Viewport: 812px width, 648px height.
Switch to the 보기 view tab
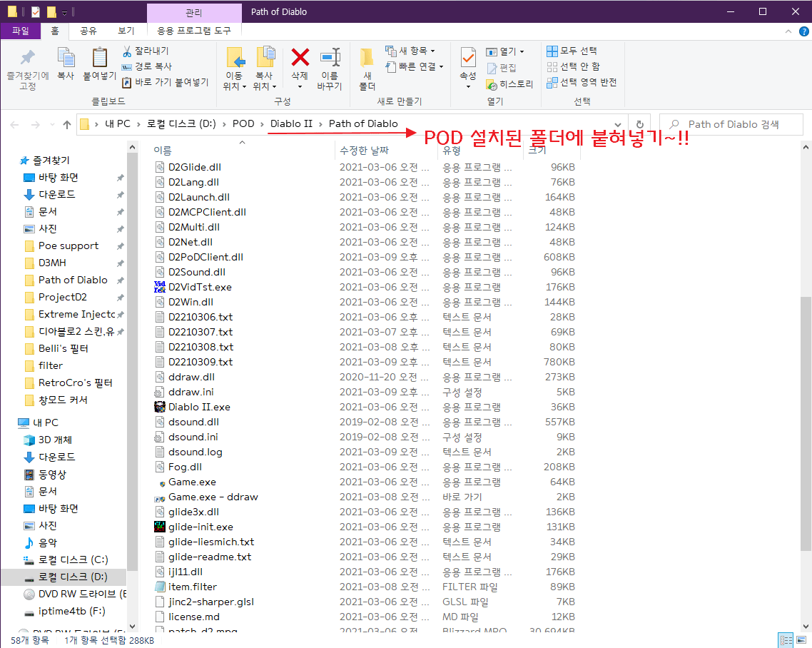click(x=126, y=31)
